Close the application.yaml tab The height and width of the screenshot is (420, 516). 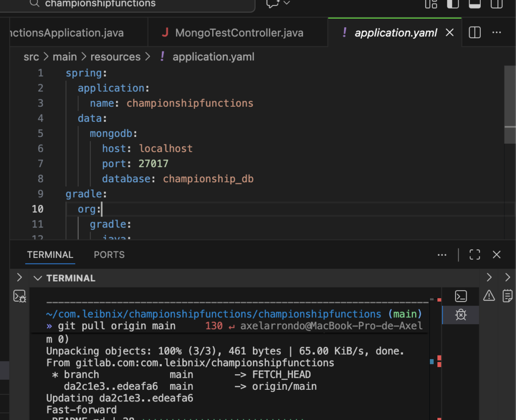click(x=450, y=33)
